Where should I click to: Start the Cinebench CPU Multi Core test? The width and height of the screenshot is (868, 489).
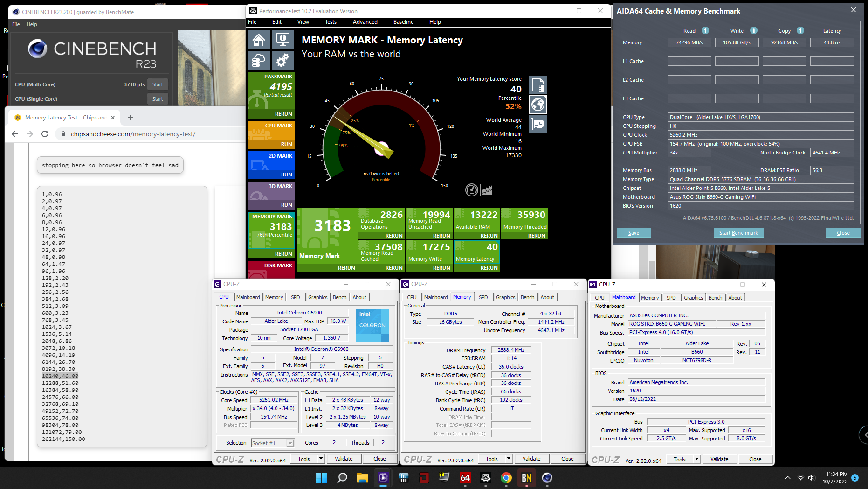tap(158, 84)
